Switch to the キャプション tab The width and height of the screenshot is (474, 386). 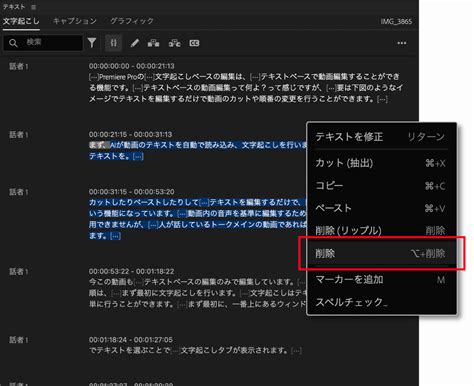(x=75, y=21)
